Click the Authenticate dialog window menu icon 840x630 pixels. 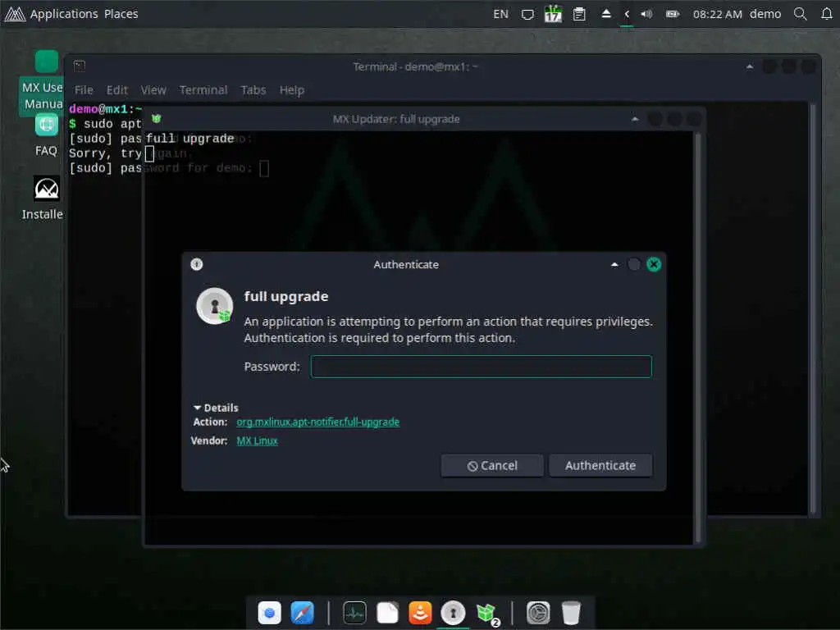tap(197, 264)
